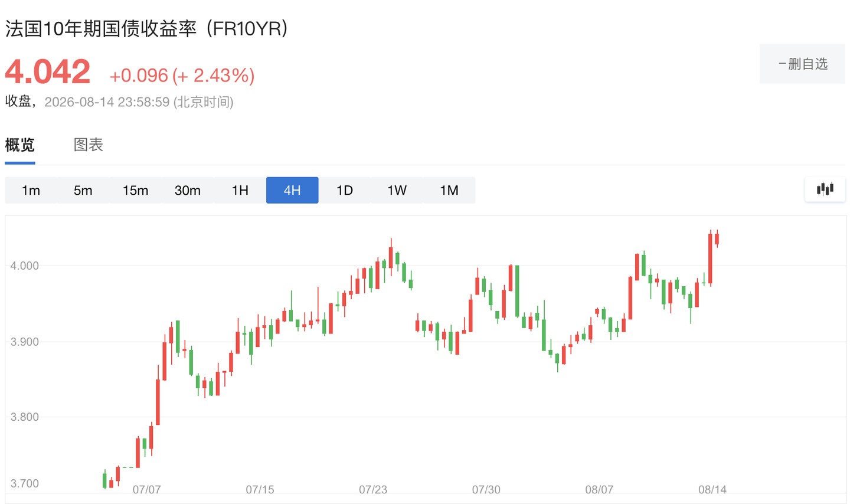Click the +0.096 (+ 2.43%) change text
Screen dimensions: 850x504
[x=182, y=76]
